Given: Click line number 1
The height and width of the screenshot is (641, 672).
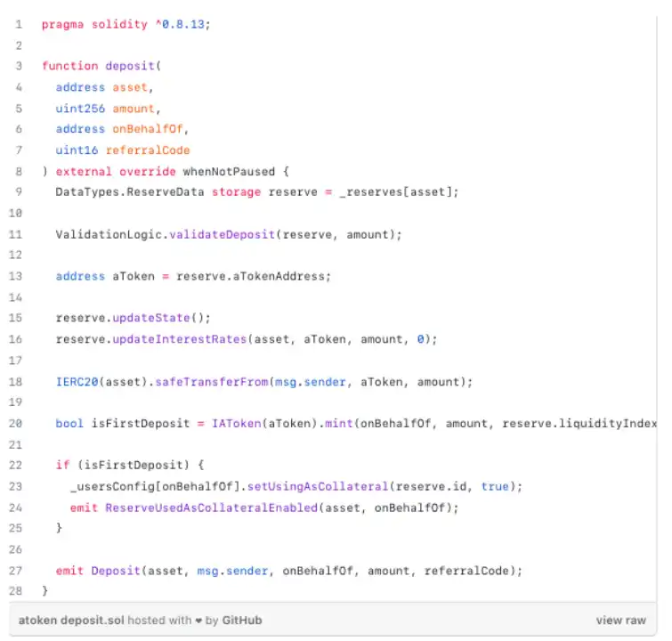Looking at the screenshot, I should pos(19,24).
